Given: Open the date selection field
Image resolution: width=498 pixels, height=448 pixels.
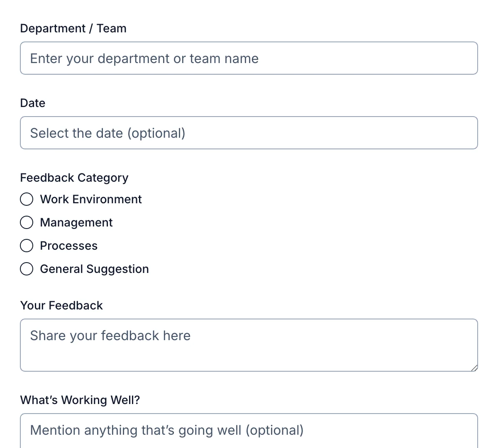Looking at the screenshot, I should point(249,133).
